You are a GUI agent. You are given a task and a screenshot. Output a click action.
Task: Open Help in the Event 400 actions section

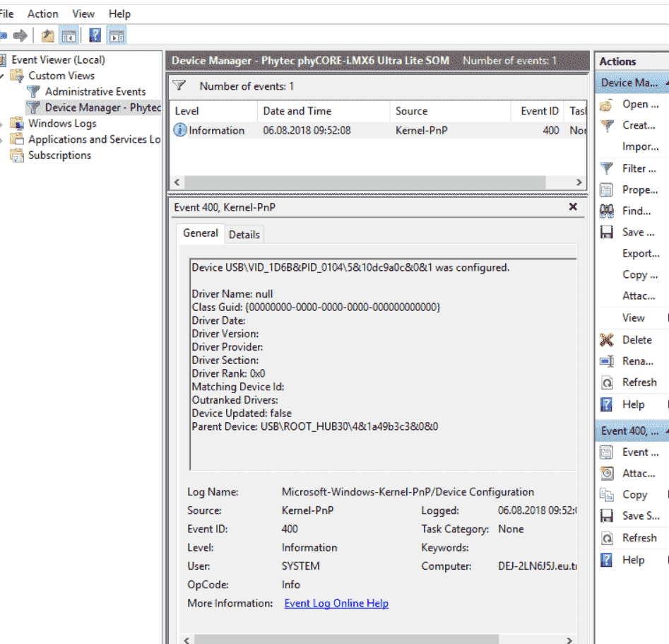point(622,560)
